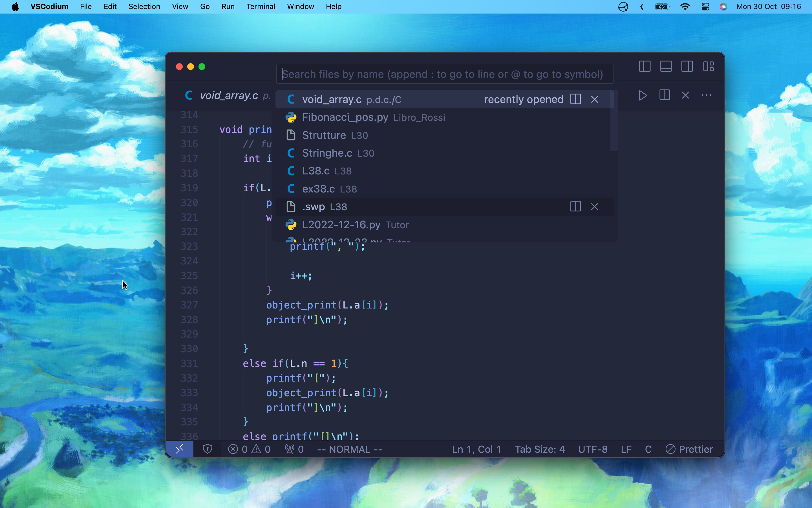812x508 pixels.
Task: Change the end of line sequence LF
Action: (626, 449)
